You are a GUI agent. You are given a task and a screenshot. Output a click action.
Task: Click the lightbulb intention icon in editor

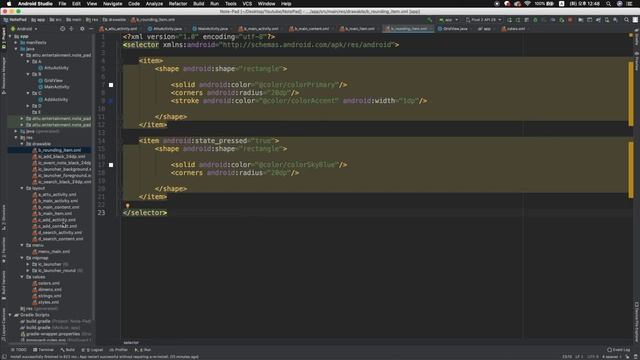pos(127,206)
